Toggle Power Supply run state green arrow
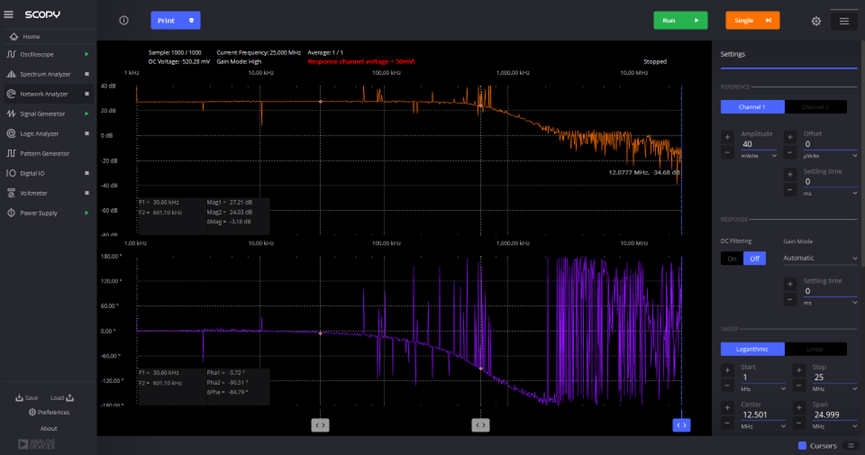Image resolution: width=865 pixels, height=455 pixels. tap(87, 213)
